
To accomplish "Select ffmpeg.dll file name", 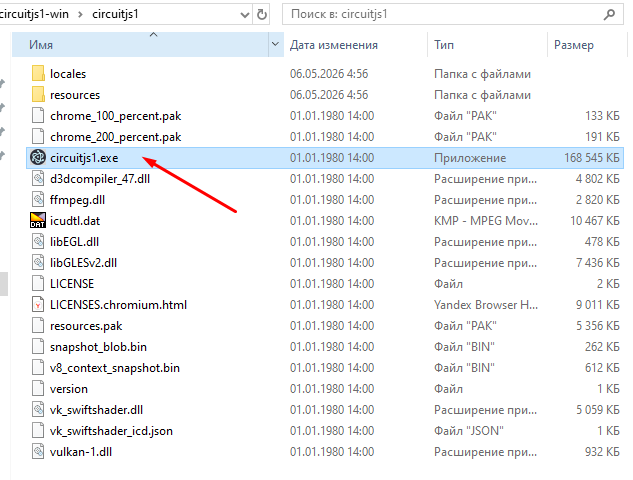I will click(77, 200).
